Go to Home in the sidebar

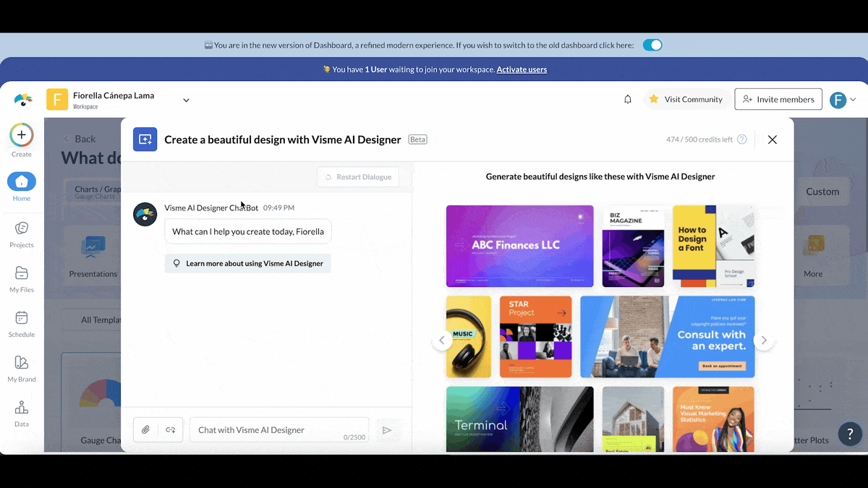22,187
